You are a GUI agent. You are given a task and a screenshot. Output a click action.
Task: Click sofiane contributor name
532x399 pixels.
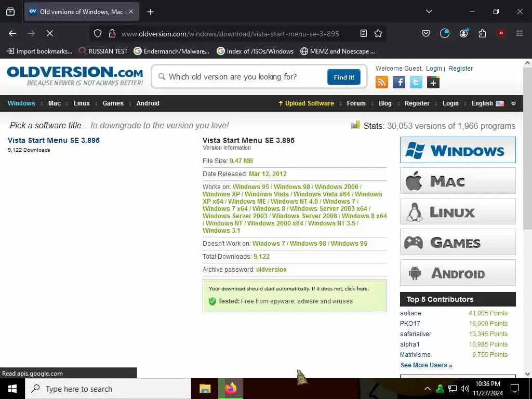pos(410,313)
